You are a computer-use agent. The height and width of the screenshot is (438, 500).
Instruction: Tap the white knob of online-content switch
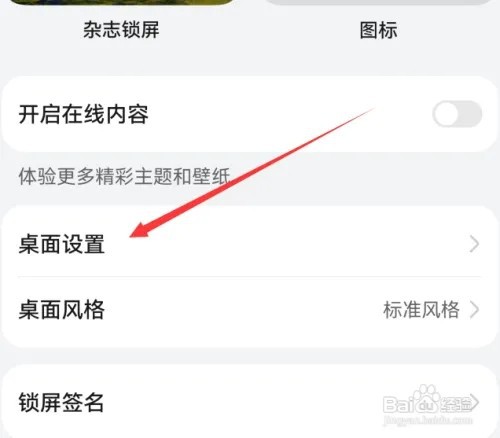446,114
